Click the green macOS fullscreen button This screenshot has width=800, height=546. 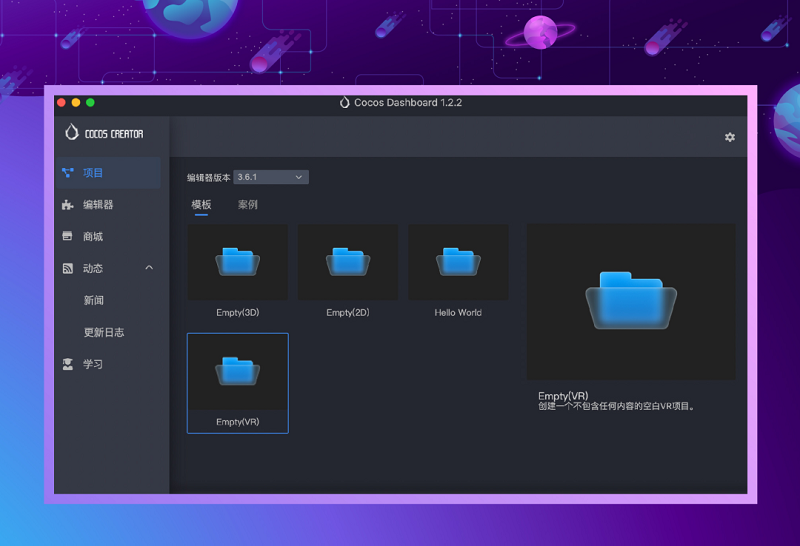[90, 103]
